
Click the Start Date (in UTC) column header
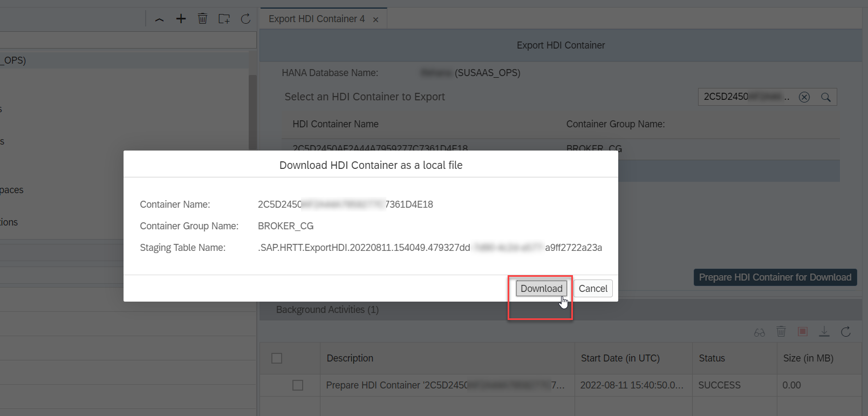pyautogui.click(x=633, y=358)
